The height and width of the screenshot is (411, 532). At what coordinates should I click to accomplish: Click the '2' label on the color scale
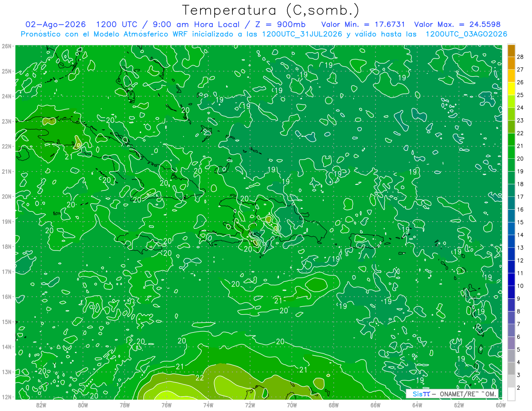pyautogui.click(x=518, y=388)
